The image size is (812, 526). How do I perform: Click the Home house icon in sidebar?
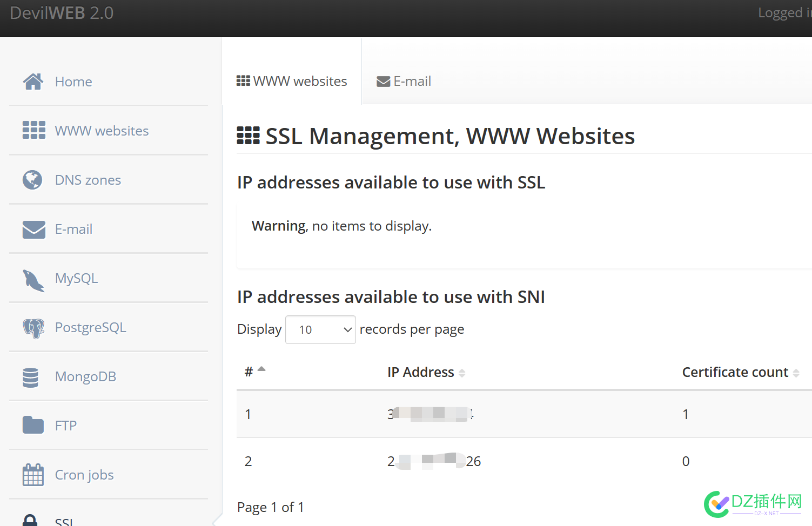(33, 82)
